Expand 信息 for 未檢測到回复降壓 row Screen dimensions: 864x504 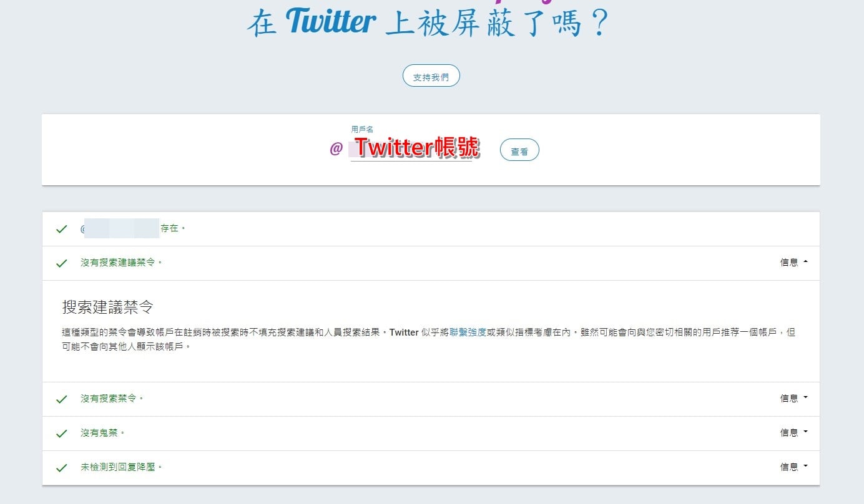794,467
